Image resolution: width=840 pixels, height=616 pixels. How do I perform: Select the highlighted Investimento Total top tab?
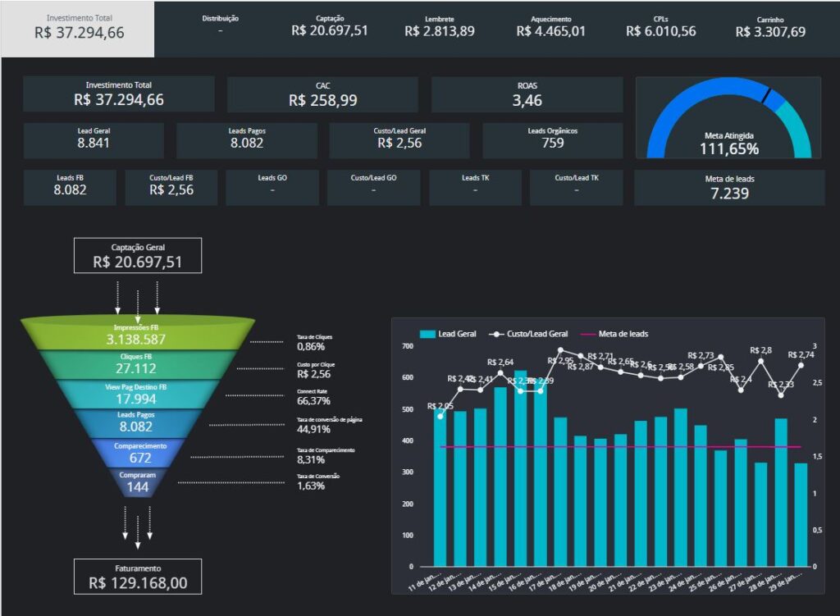[79, 28]
